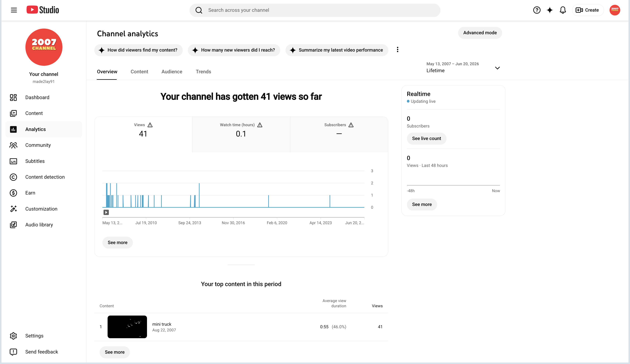Click the 'Updating live' status text
This screenshot has height=364, width=630.
pos(423,101)
